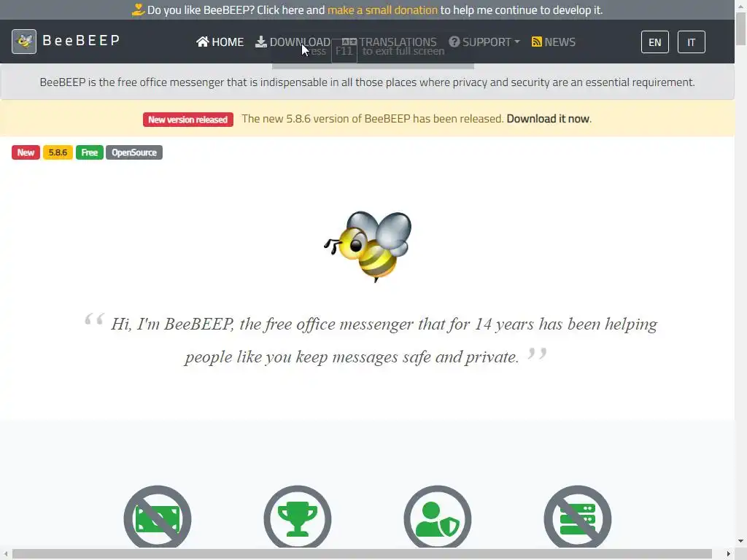The height and width of the screenshot is (560, 747).
Task: Click the 'New version released' red badge
Action: (187, 120)
